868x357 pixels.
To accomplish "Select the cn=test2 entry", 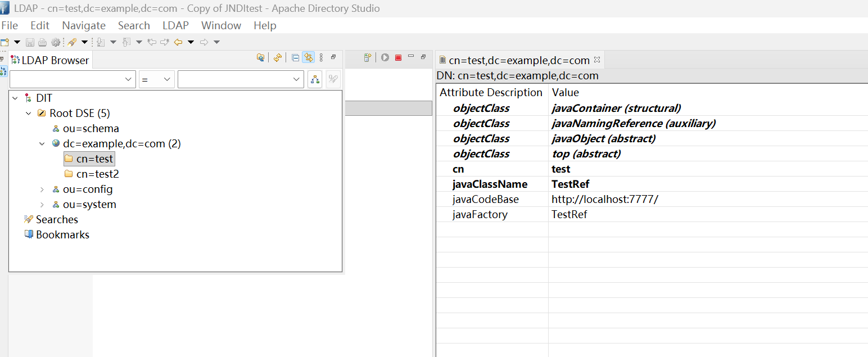I will pos(97,174).
